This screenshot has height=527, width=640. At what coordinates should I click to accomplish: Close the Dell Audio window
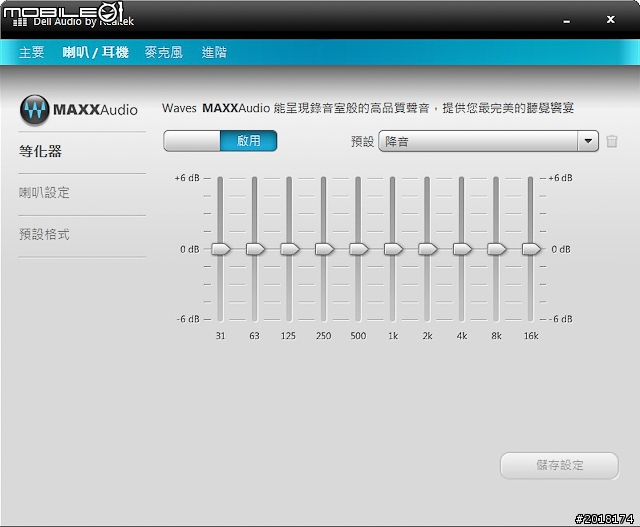(611, 19)
